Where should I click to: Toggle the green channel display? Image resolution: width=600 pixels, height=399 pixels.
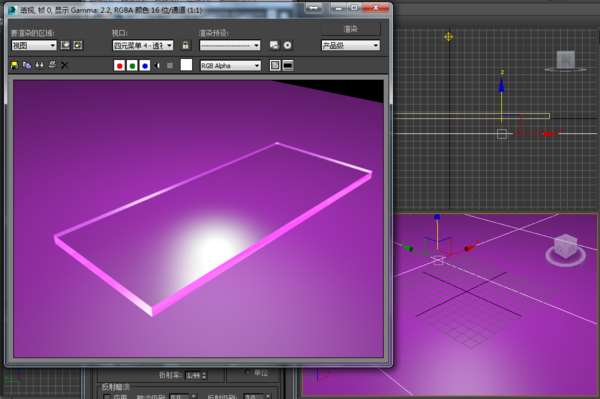pos(132,66)
